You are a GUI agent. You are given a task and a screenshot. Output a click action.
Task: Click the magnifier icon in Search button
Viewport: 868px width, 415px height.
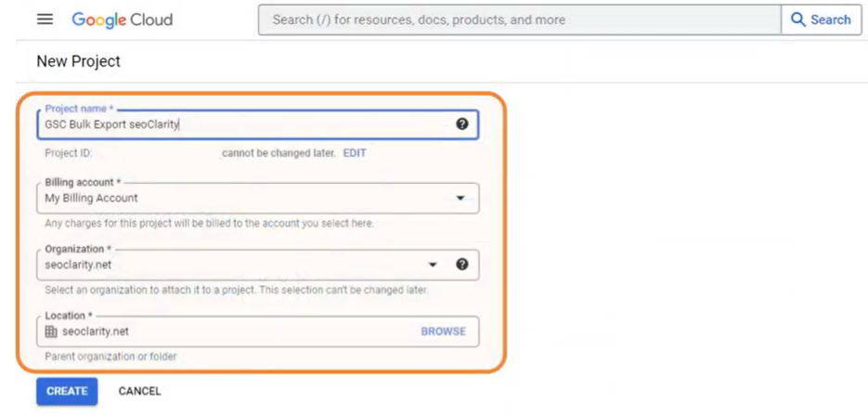click(x=798, y=19)
